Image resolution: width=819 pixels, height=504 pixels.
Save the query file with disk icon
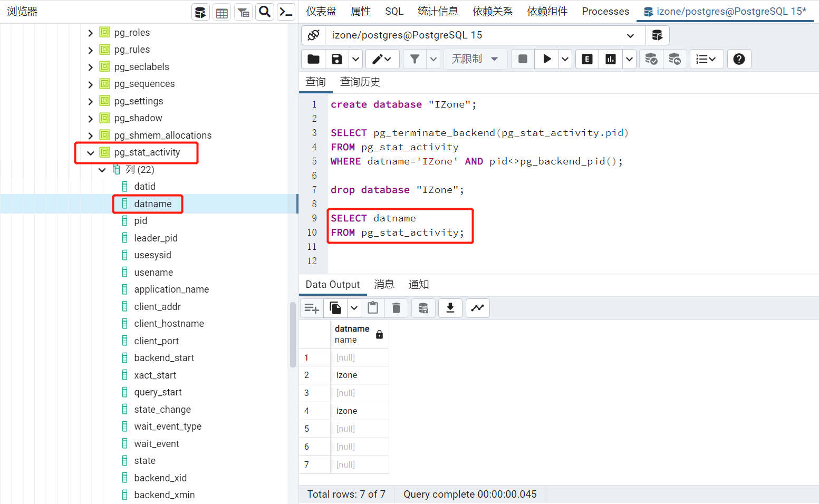click(337, 59)
